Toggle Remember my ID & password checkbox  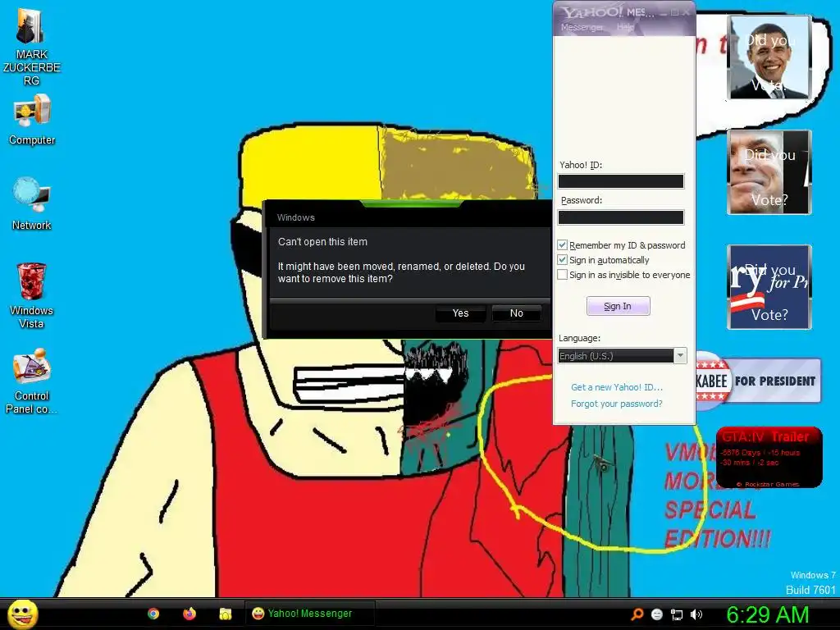pyautogui.click(x=562, y=244)
